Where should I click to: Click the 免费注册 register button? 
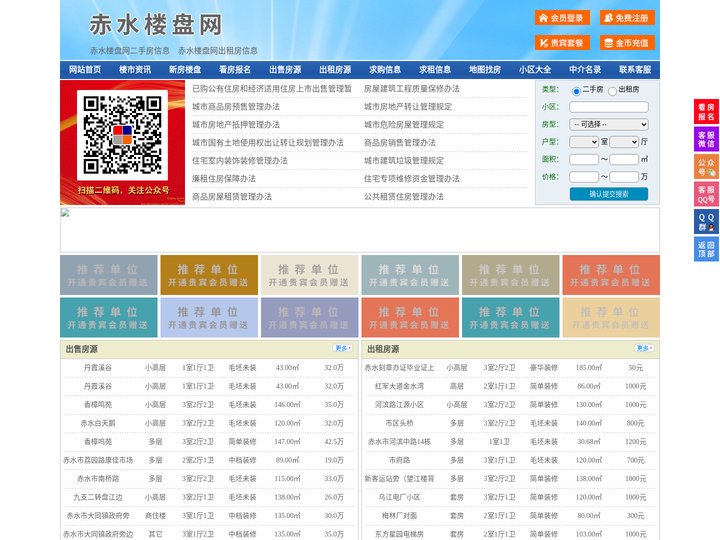[627, 18]
